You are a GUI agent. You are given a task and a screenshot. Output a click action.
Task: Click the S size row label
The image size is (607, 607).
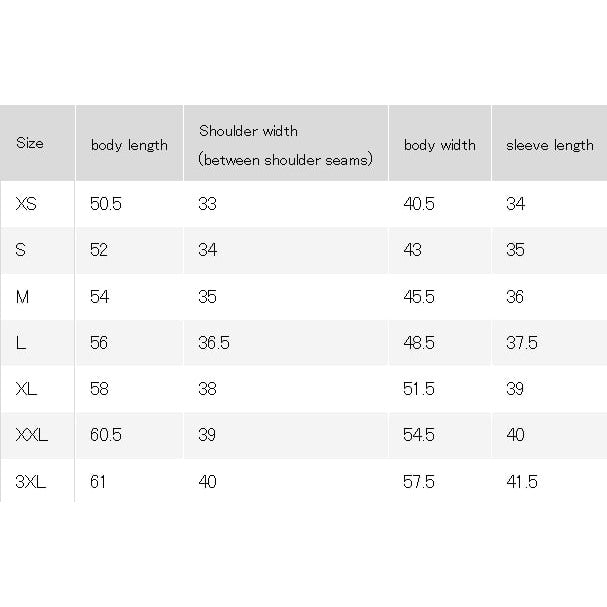(x=21, y=250)
